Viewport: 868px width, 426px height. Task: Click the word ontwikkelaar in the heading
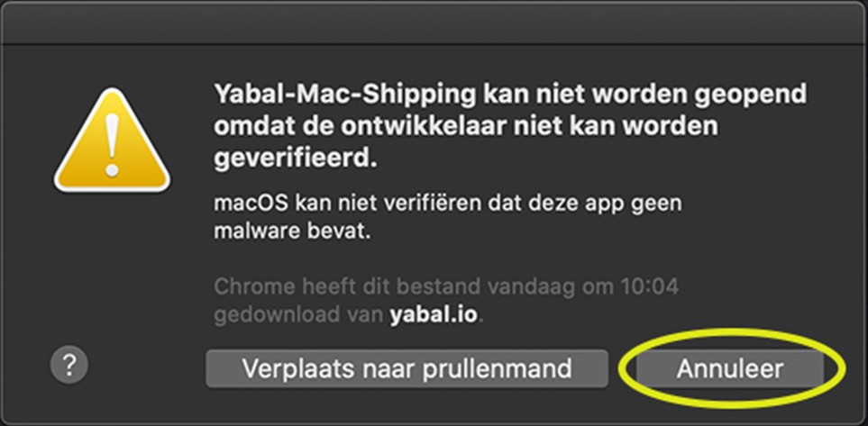[x=431, y=127]
